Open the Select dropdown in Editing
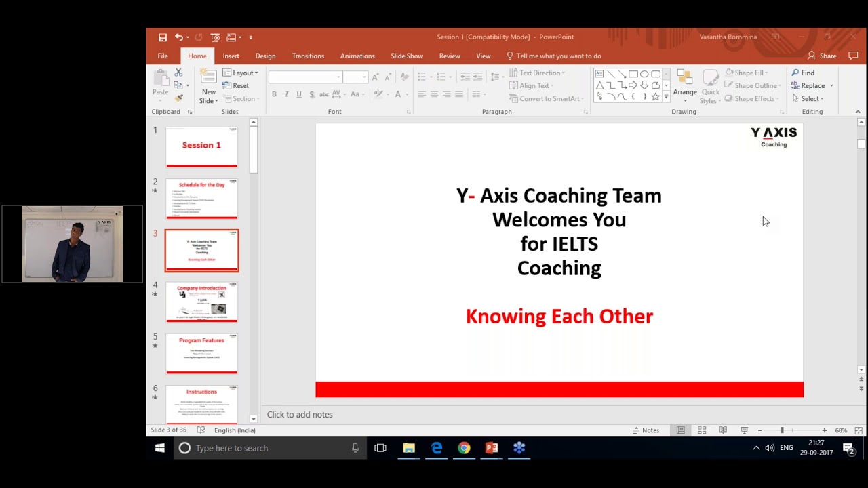This screenshot has height=488, width=868. (x=809, y=98)
